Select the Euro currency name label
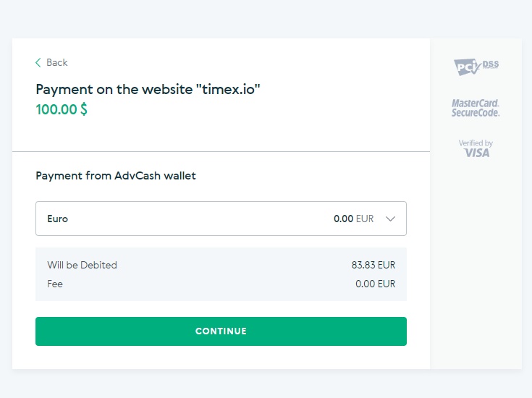This screenshot has height=398, width=532. [x=58, y=219]
